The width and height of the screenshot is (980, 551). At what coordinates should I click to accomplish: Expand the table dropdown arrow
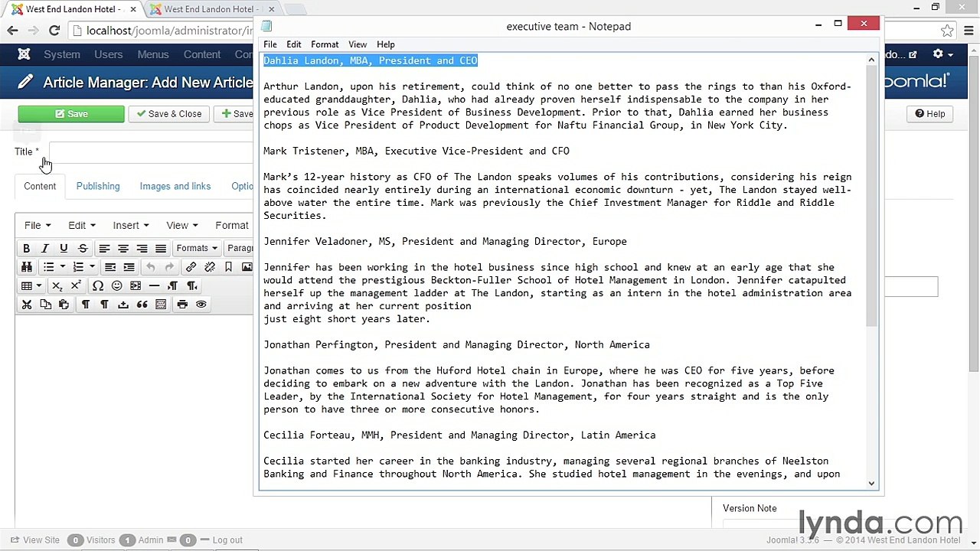tap(39, 285)
